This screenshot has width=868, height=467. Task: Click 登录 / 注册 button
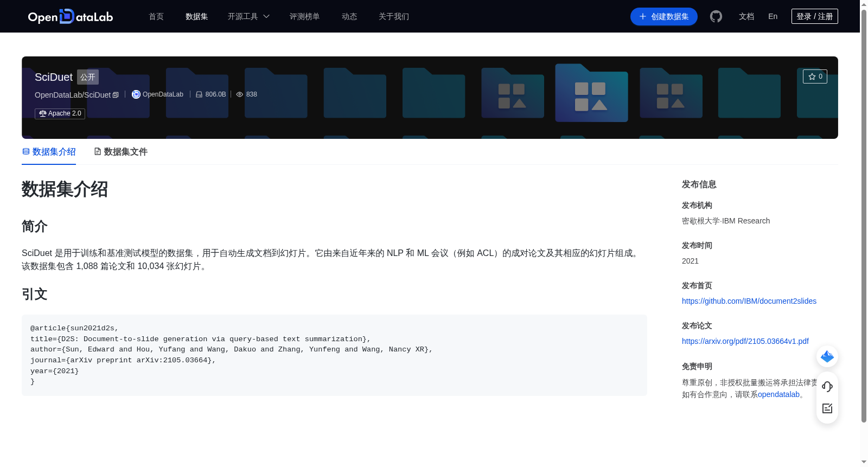815,17
